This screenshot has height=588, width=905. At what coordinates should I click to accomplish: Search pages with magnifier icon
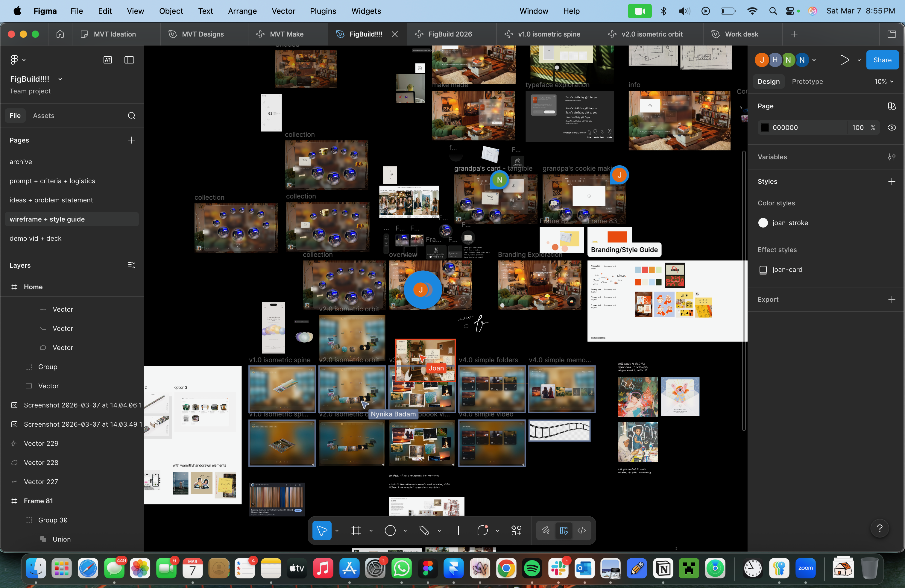tap(132, 116)
